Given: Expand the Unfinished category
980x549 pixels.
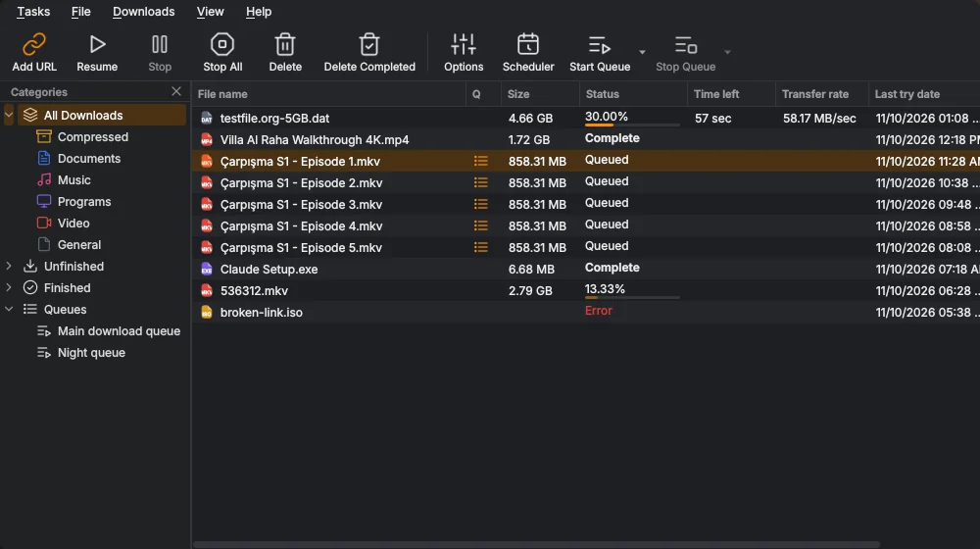Looking at the screenshot, I should coord(9,266).
